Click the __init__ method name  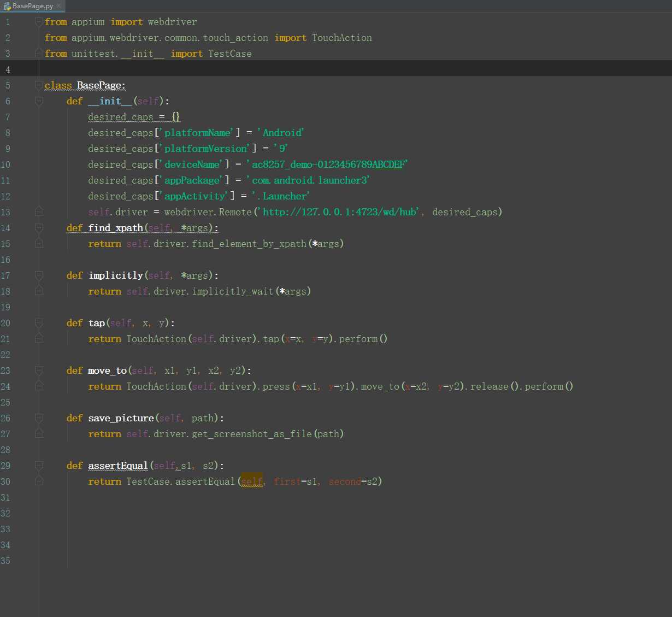110,101
